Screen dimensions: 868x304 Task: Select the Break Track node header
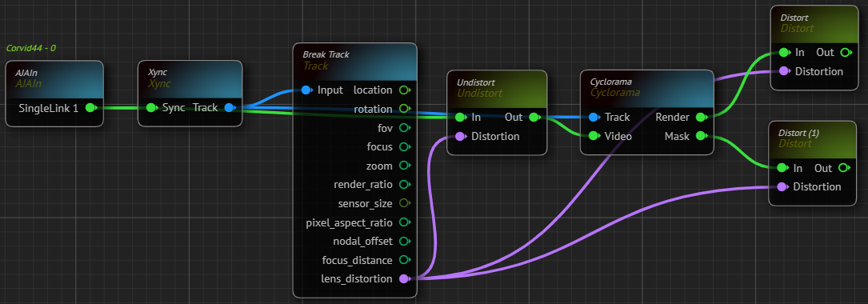coord(355,61)
